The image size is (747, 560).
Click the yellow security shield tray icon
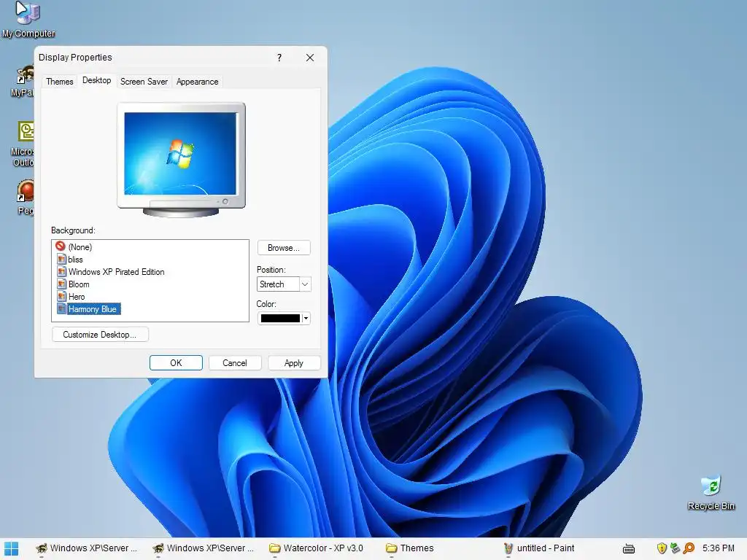click(x=662, y=548)
